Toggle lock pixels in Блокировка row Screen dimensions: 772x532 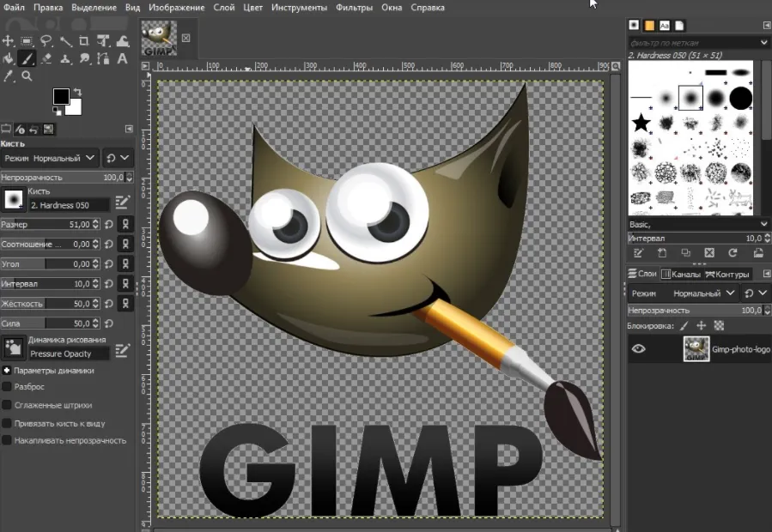(x=684, y=326)
